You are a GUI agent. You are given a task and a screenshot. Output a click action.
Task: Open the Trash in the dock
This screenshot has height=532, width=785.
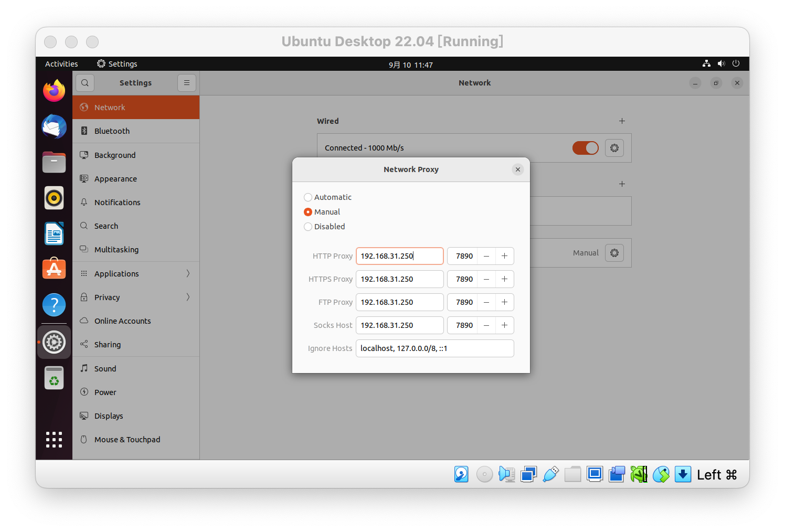point(54,378)
